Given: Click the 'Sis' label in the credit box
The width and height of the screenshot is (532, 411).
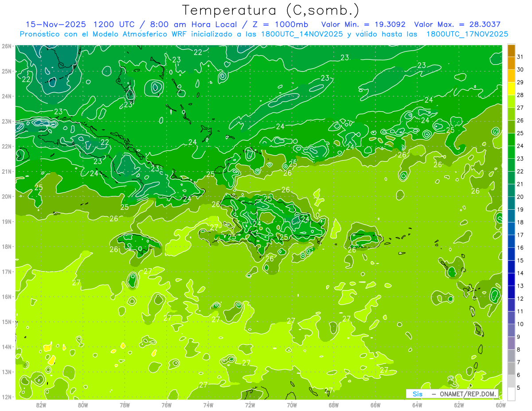Looking at the screenshot, I should click(x=418, y=394).
